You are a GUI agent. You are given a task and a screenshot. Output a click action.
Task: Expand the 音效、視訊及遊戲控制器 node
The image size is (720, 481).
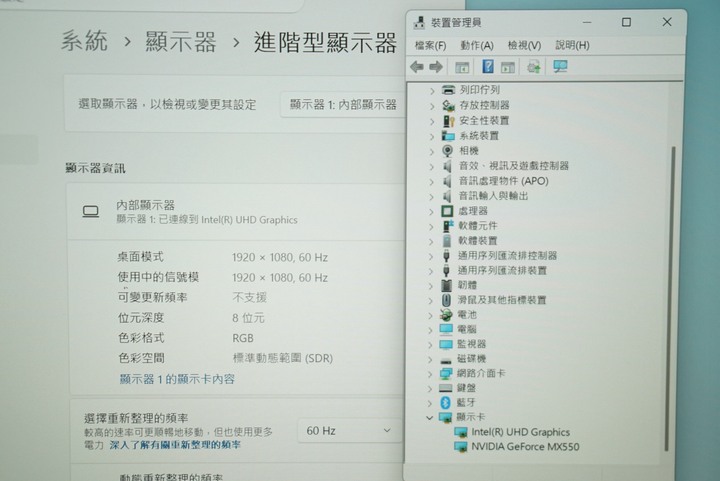click(431, 167)
